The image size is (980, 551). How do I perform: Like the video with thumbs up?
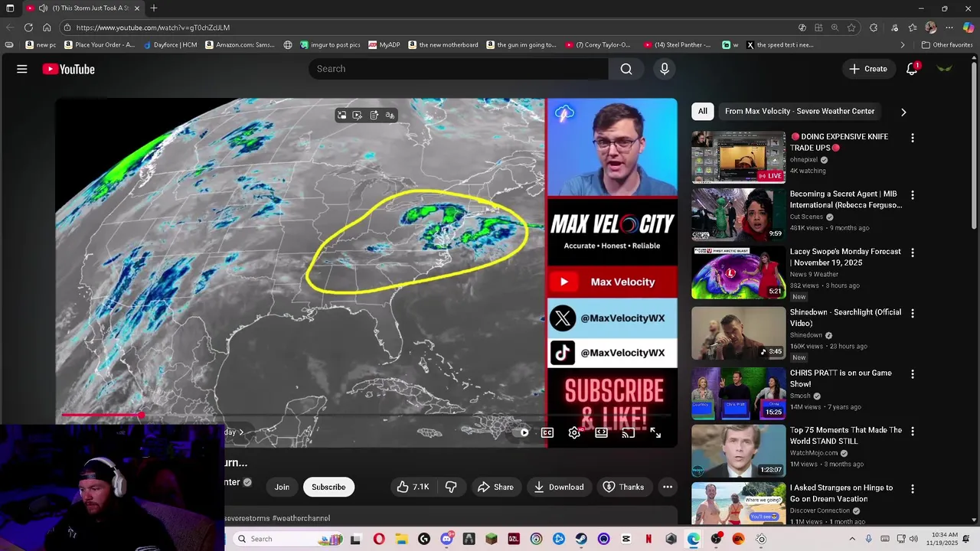point(412,487)
